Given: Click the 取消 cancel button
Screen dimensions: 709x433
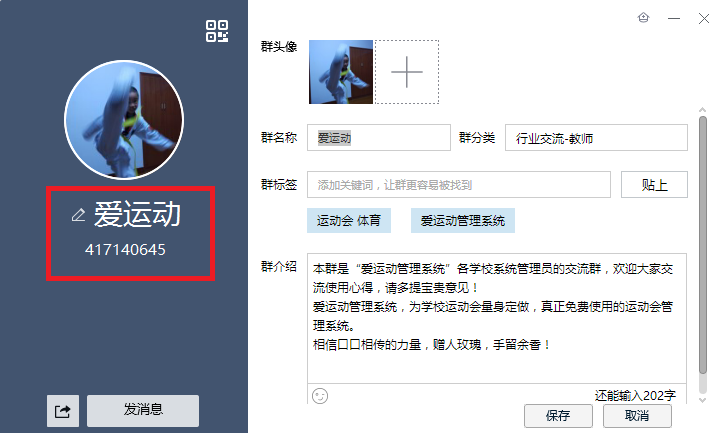Looking at the screenshot, I should [x=637, y=415].
